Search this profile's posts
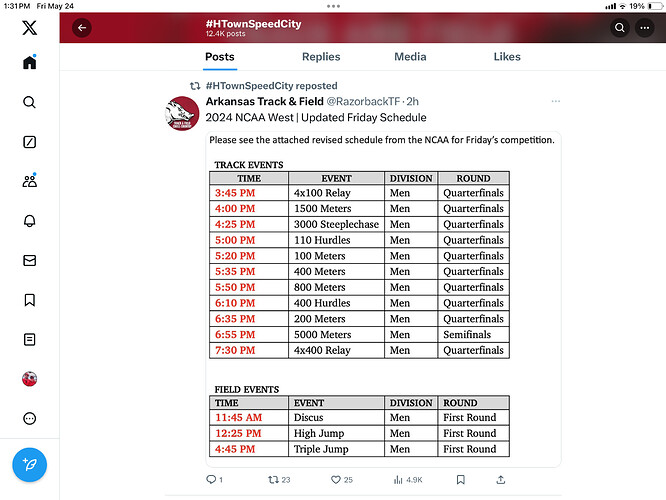The width and height of the screenshot is (666, 500). (620, 28)
